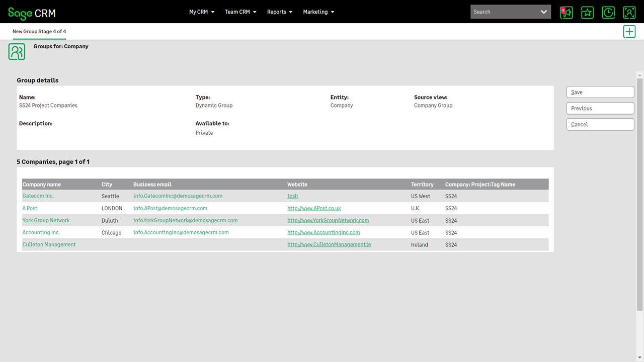Visit the www.AccountingInc.com website link
Image resolution: width=644 pixels, height=362 pixels.
[324, 232]
